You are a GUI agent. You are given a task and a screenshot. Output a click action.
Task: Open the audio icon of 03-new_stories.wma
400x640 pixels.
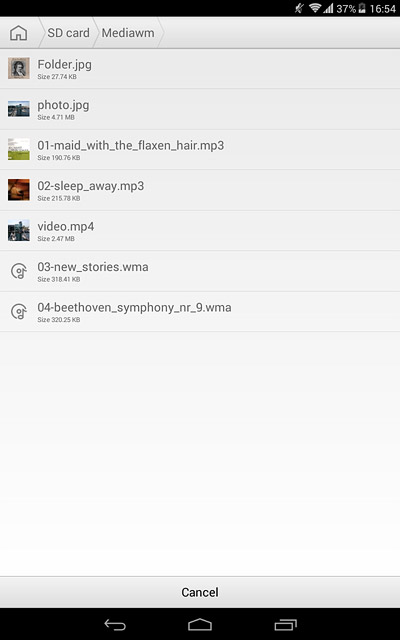point(19,271)
